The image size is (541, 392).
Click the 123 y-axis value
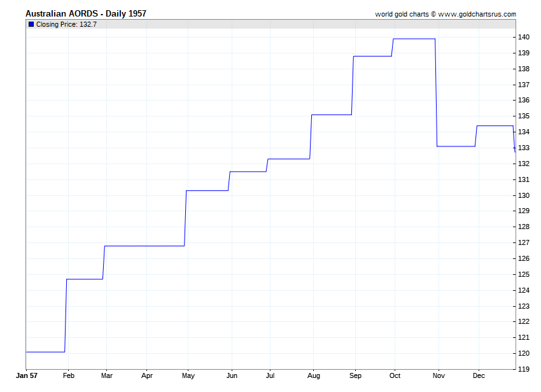click(524, 306)
